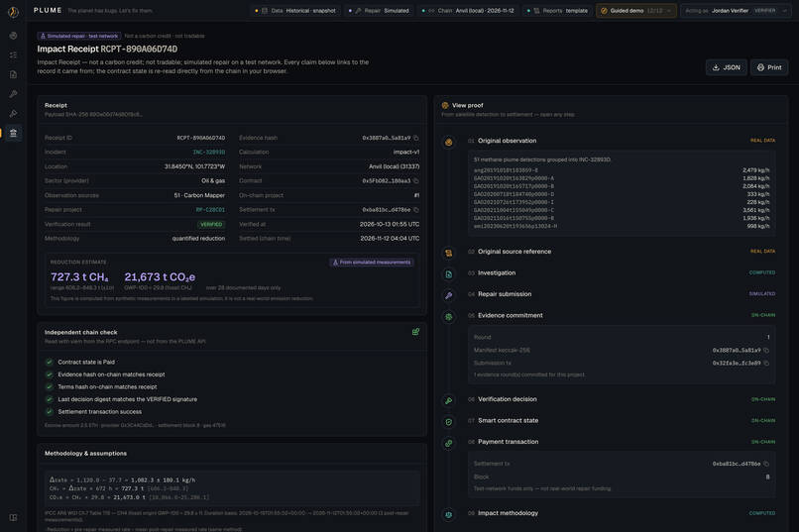Collapse the Original observation step
Screen dimensions: 799x532
(x=622, y=141)
